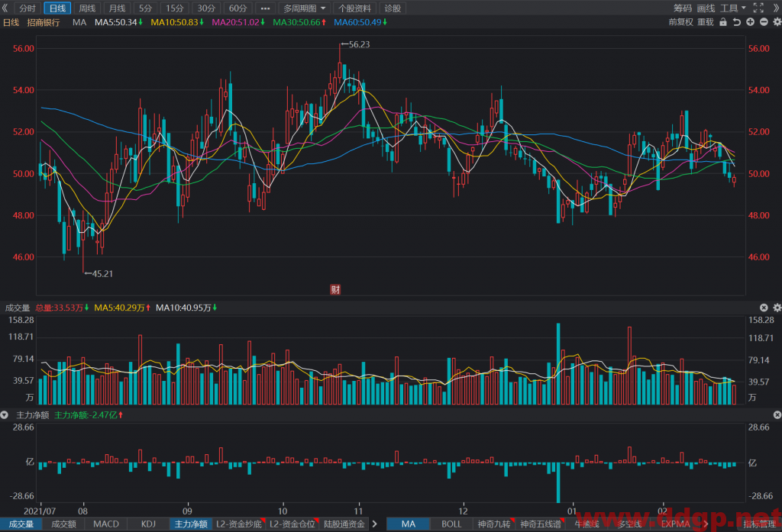This screenshot has height=532, width=782.
Task: Select KDJ sub-indicator tab
Action: (148, 524)
